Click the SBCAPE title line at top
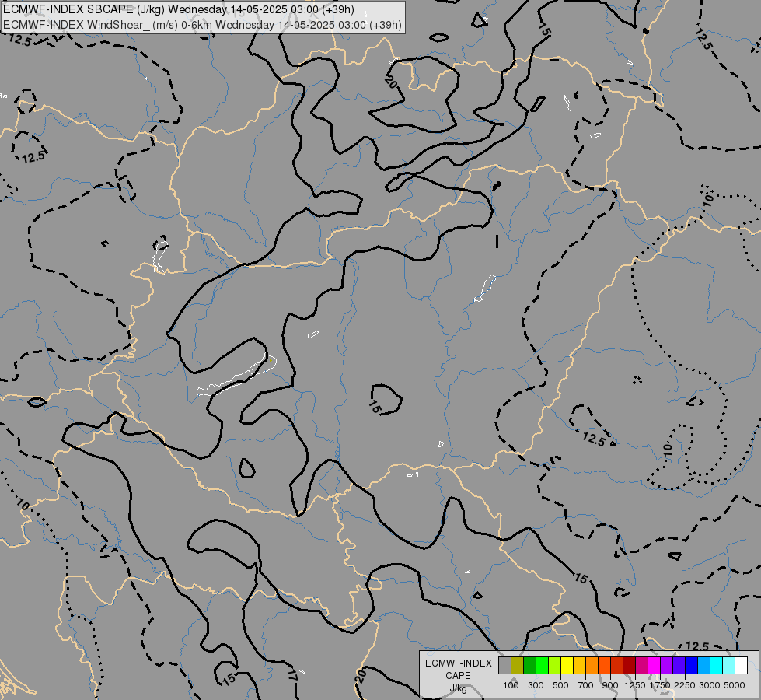This screenshot has height=700, width=761. tap(179, 9)
